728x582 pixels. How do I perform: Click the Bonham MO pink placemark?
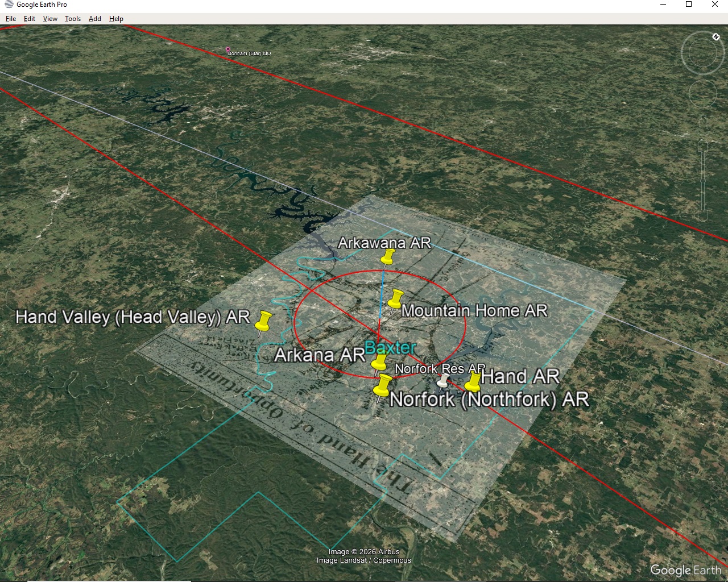pyautogui.click(x=228, y=49)
